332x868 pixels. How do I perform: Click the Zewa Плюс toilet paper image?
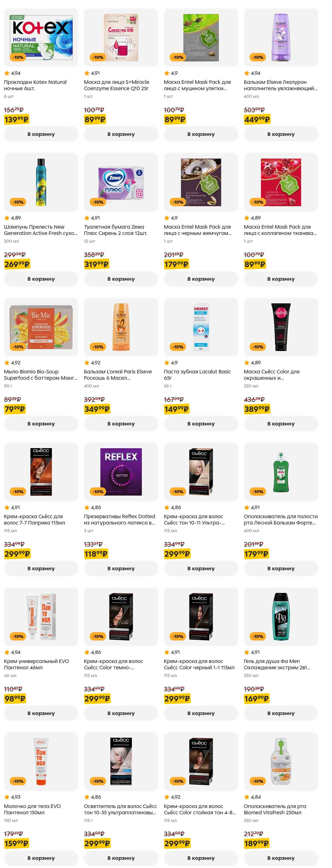point(121,182)
